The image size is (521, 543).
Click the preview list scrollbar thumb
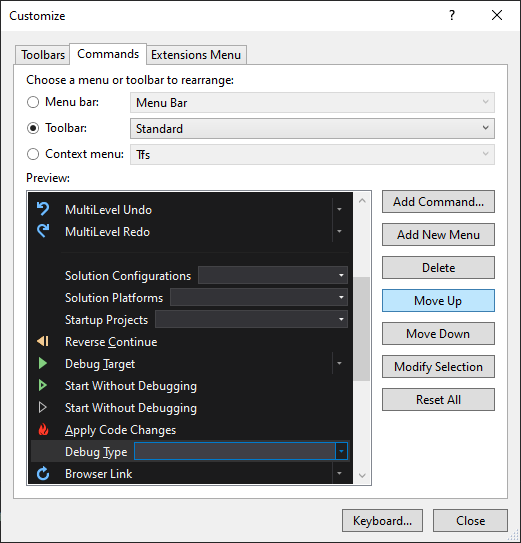click(362, 329)
